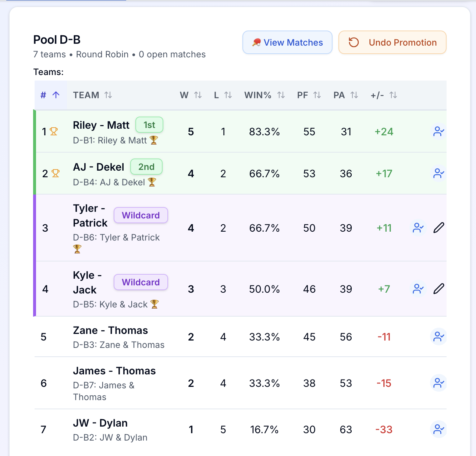Viewport: 476px width, 456px height.
Task: Sort standings by TEAM column
Action: tap(92, 95)
